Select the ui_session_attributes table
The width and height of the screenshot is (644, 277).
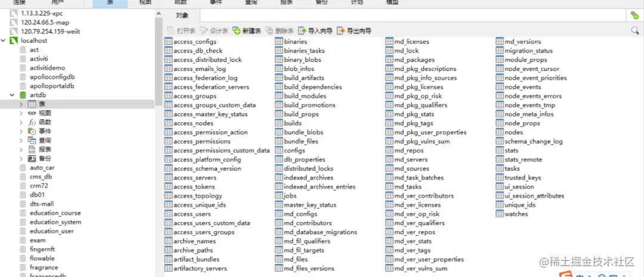[x=534, y=196]
